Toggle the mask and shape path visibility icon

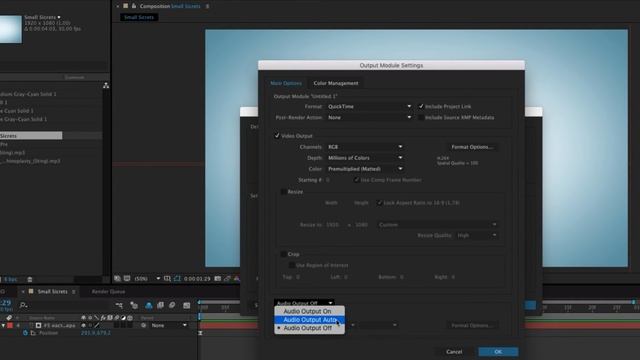(x=177, y=279)
